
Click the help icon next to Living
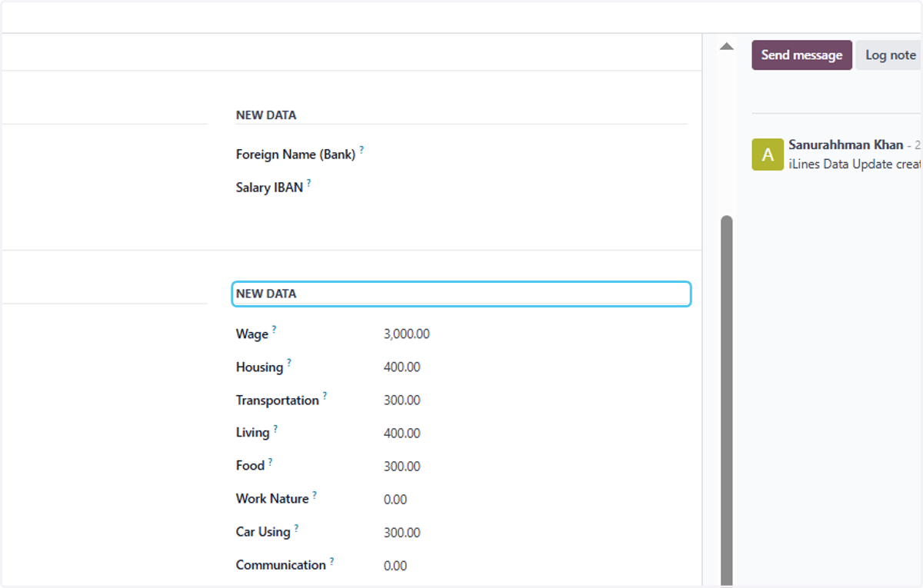coord(275,429)
